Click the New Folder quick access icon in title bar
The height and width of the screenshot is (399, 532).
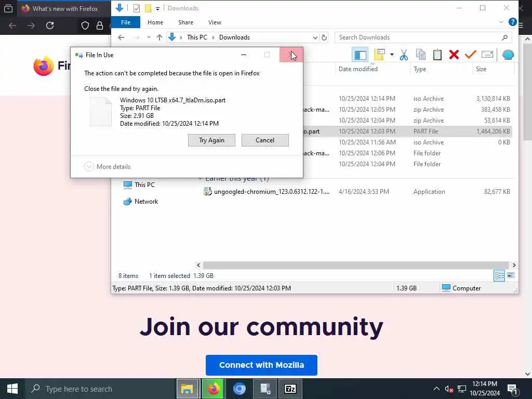click(x=148, y=8)
